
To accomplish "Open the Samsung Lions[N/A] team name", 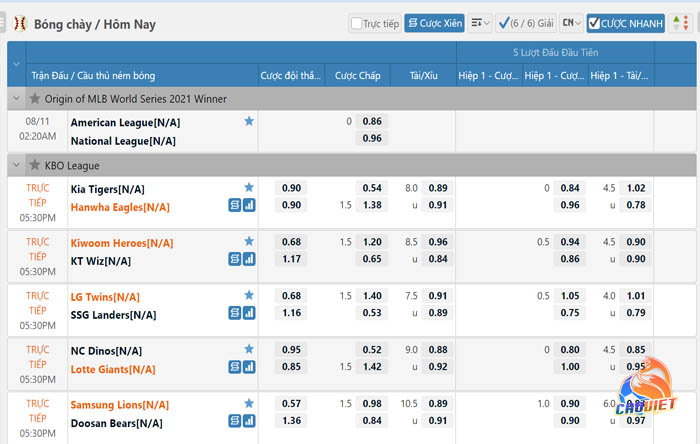I will pyautogui.click(x=120, y=405).
